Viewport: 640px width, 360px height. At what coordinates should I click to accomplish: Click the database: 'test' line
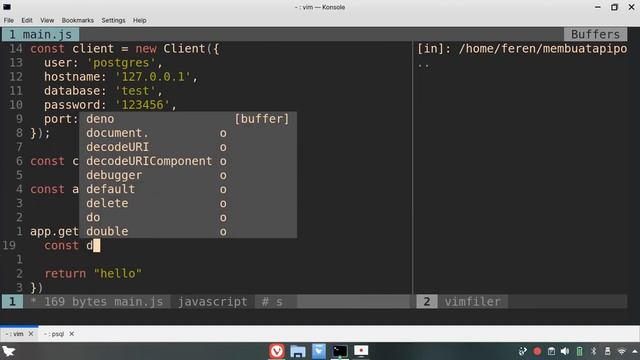click(x=103, y=91)
